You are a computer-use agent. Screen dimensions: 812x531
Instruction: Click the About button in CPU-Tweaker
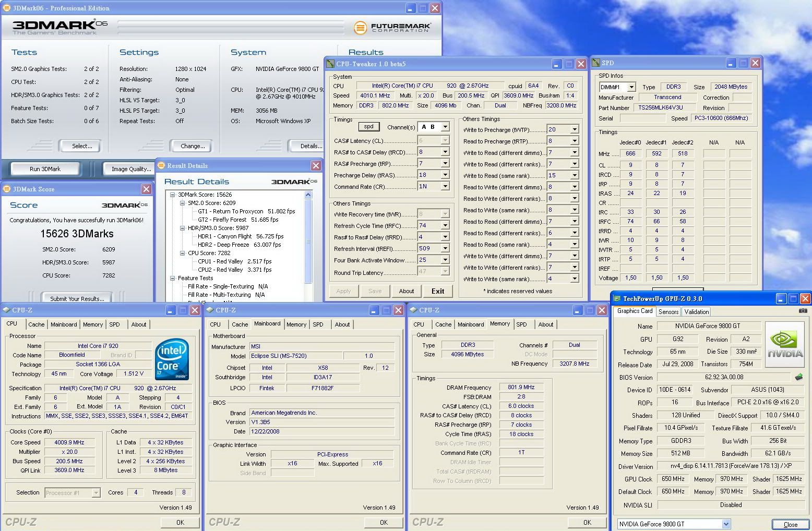tap(407, 291)
